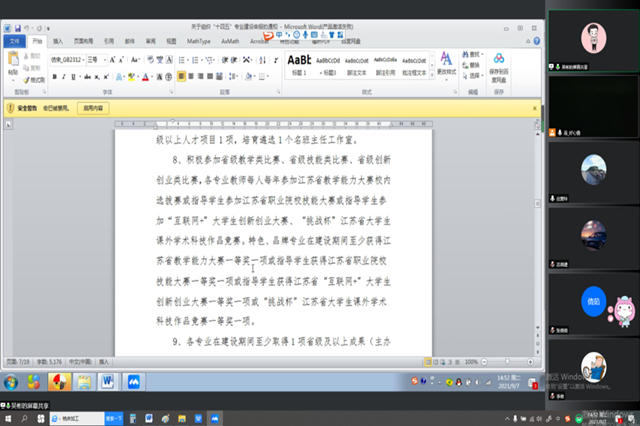Click the word count in status bar
The height and width of the screenshot is (426, 640).
(50, 361)
